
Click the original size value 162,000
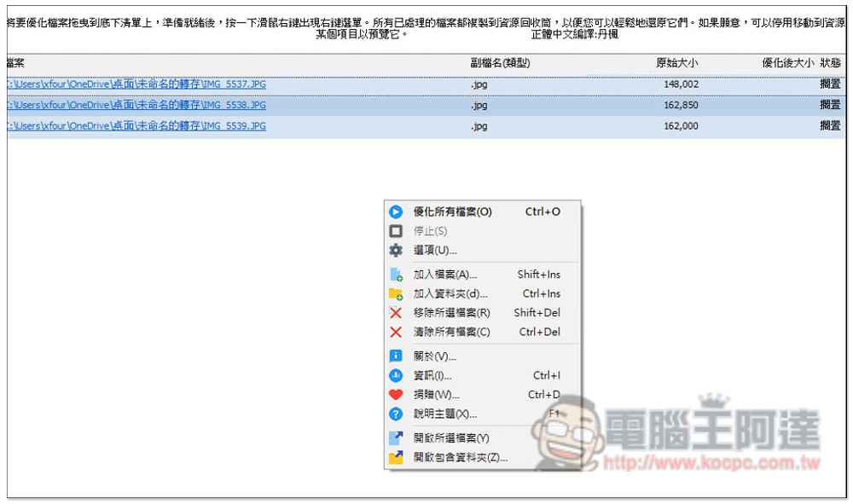point(681,125)
